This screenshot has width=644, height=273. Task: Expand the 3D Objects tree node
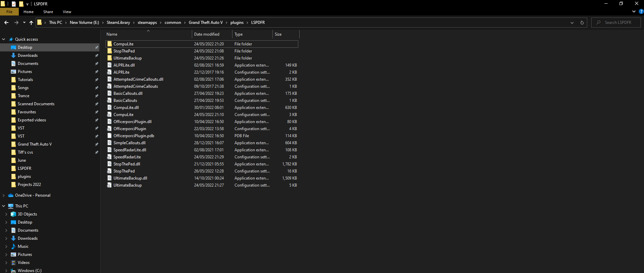tap(6, 214)
